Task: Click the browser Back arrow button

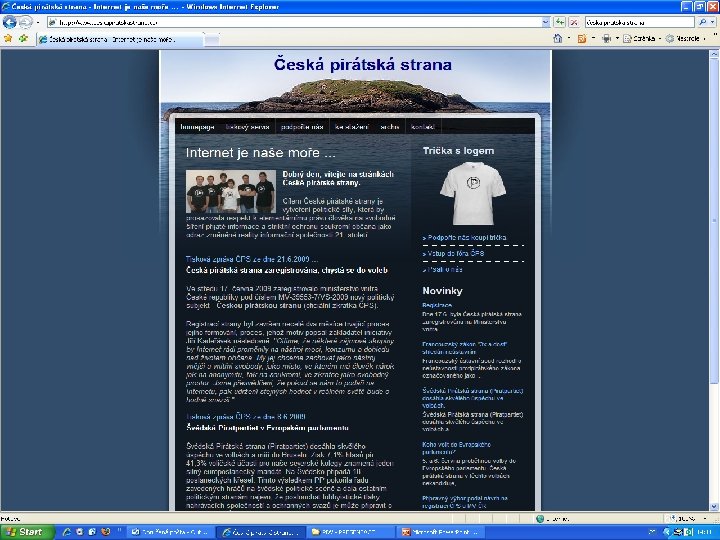Action: (10, 22)
